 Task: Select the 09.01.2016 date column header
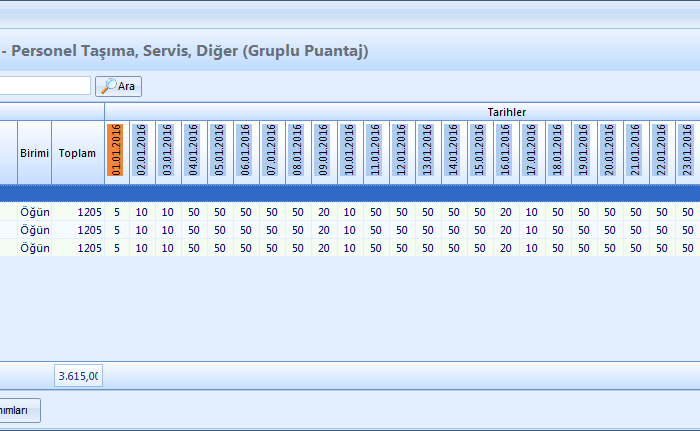[324, 151]
